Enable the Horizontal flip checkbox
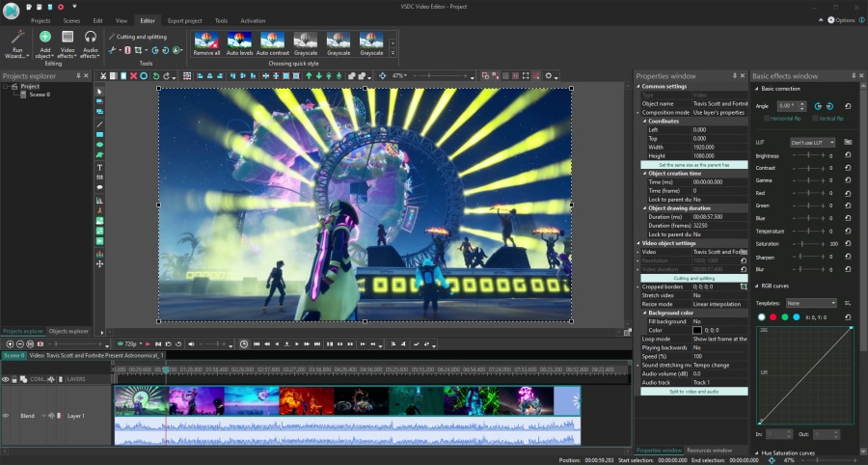This screenshot has width=868, height=465. click(767, 119)
